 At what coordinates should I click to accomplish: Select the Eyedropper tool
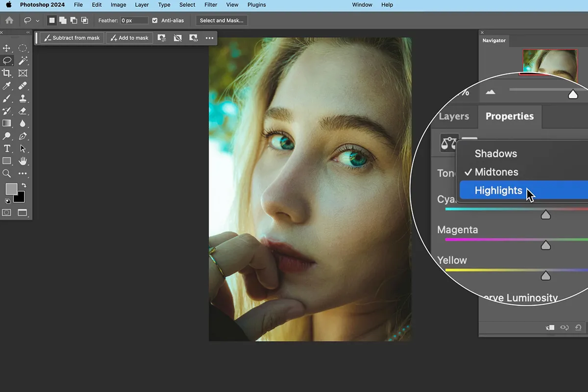pos(7,86)
